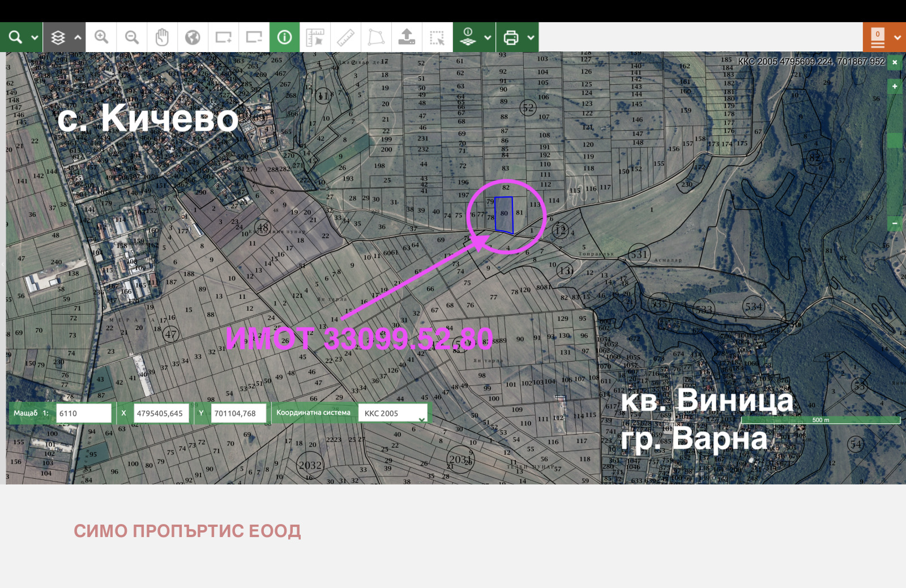The image size is (906, 588).
Task: Open the map layers panel icon
Action: (x=58, y=37)
